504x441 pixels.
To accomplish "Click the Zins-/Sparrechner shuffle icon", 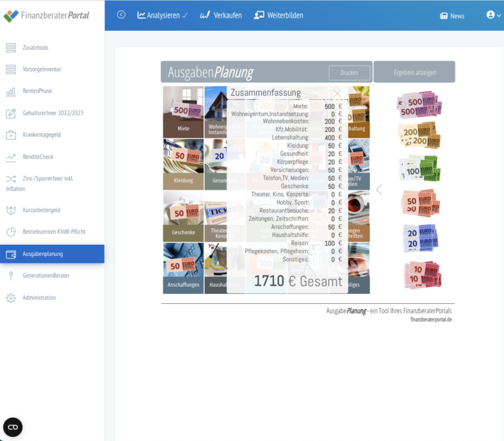I will (x=11, y=178).
